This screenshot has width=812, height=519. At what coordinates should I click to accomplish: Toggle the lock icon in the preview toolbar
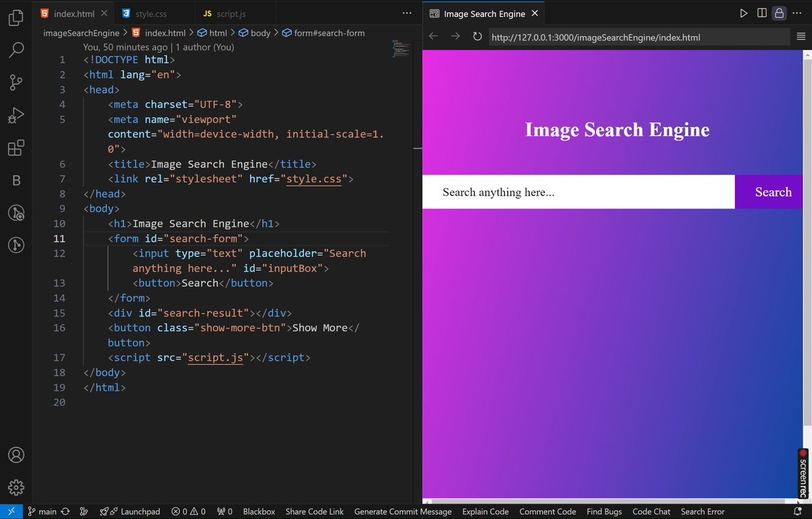(780, 13)
